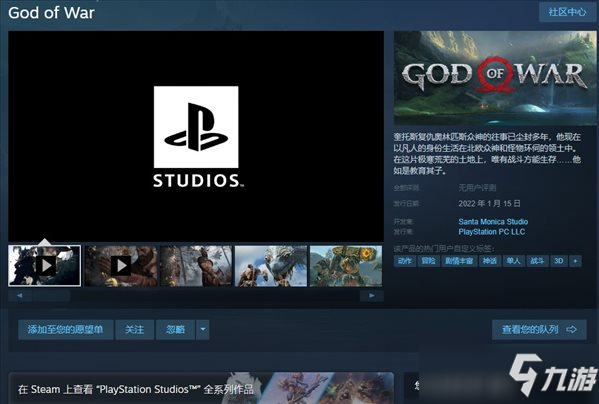Click the 动作 action tag
This screenshot has width=599, height=404.
point(405,261)
